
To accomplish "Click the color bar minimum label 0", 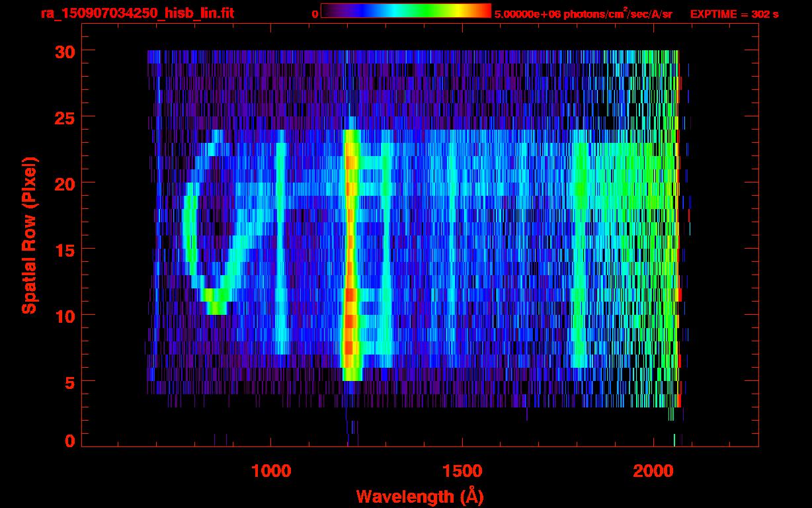I will pyautogui.click(x=315, y=14).
